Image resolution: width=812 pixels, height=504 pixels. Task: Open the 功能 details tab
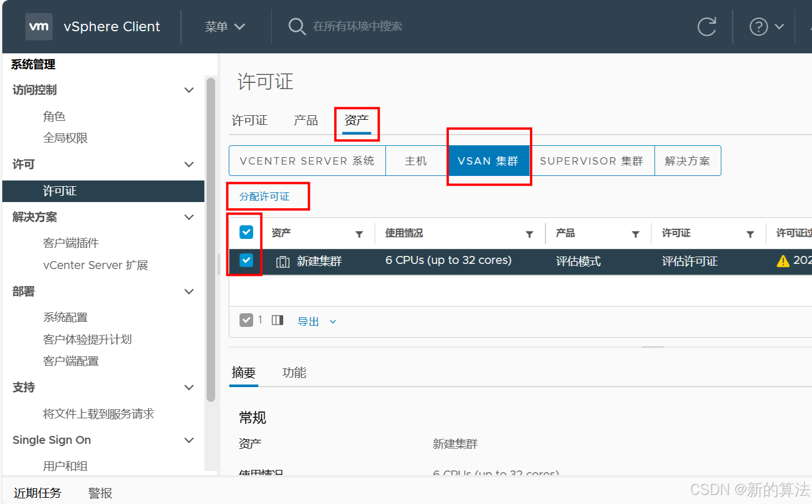(294, 373)
